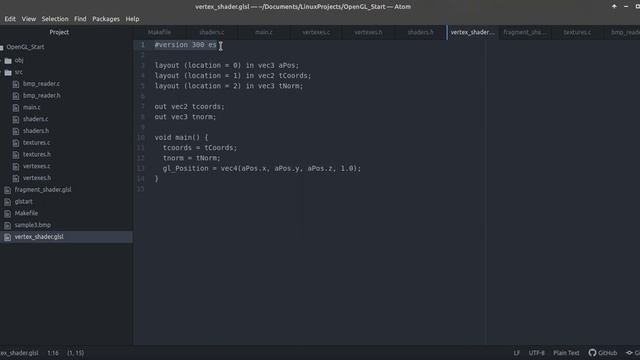This screenshot has width=640, height=360.
Task: Click the glstart file icon
Action: point(8,202)
